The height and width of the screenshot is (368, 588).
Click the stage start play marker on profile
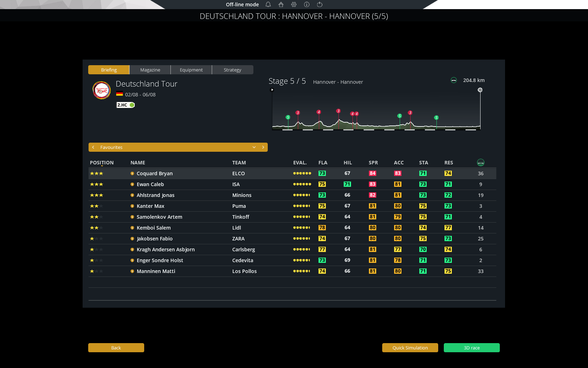tap(272, 90)
